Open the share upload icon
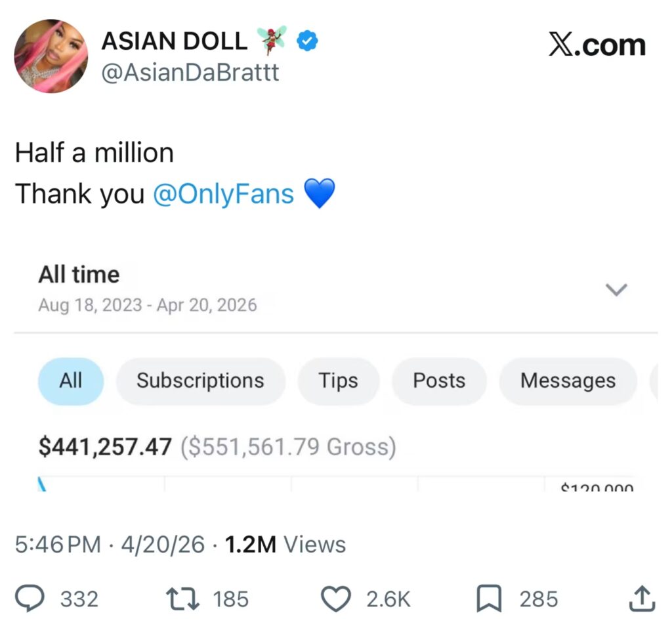672x628 pixels. [642, 598]
